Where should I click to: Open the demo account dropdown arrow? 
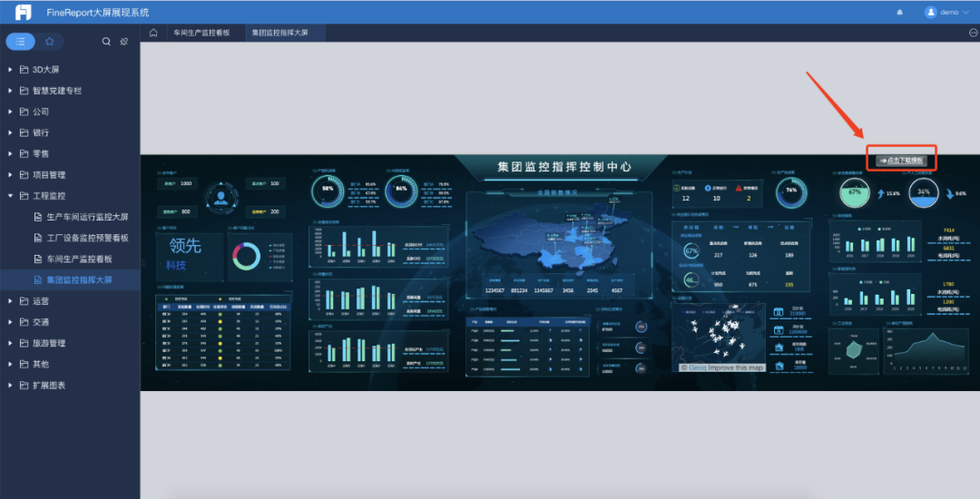tap(965, 13)
